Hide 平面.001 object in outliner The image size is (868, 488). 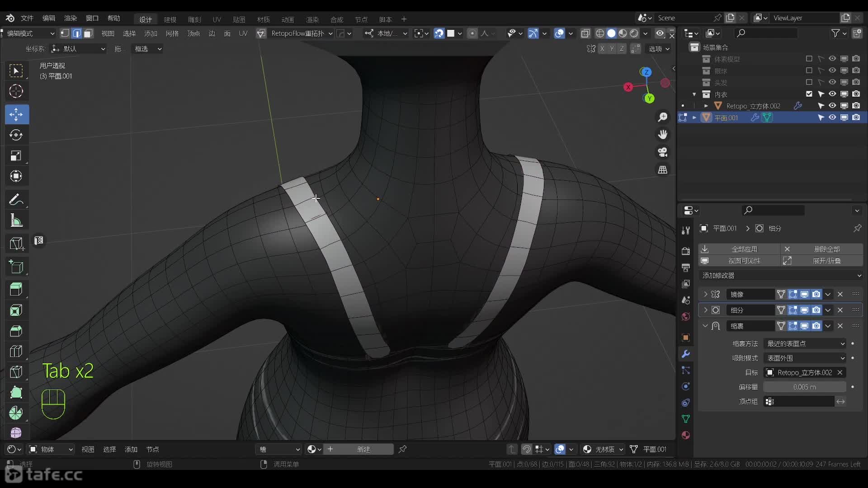pos(832,117)
